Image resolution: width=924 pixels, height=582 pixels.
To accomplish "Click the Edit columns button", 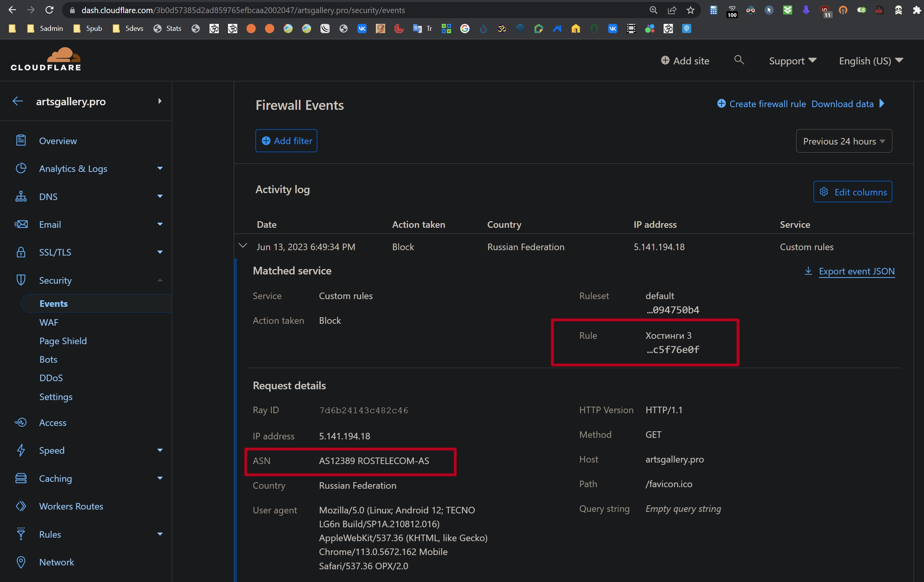I will [853, 192].
